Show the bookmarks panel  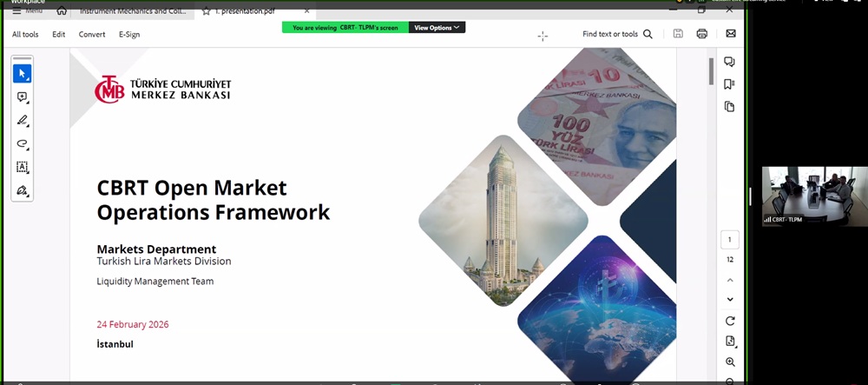(x=729, y=84)
